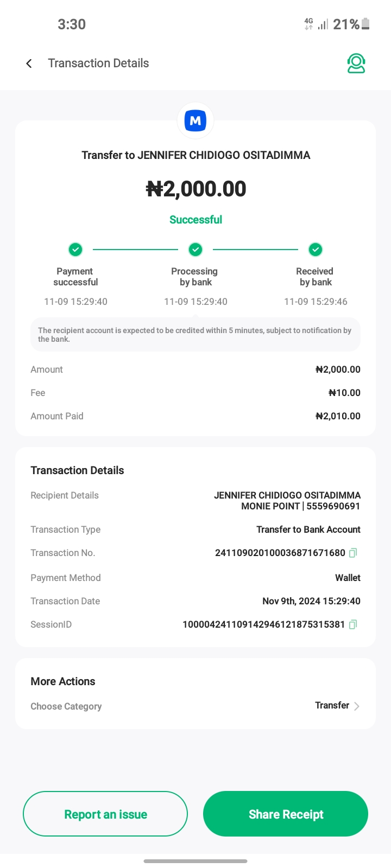Tap the green progress line after Payment successful
391x868 pixels.
[x=135, y=250]
